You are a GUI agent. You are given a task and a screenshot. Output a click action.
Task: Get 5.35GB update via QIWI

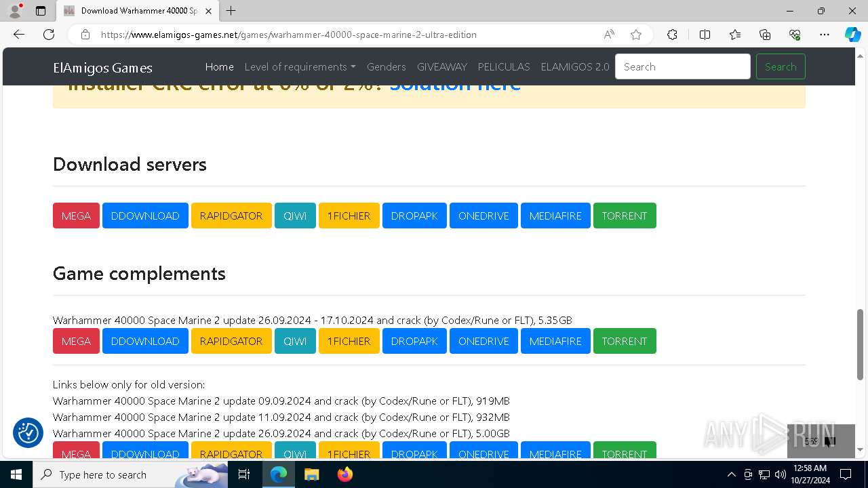295,341
